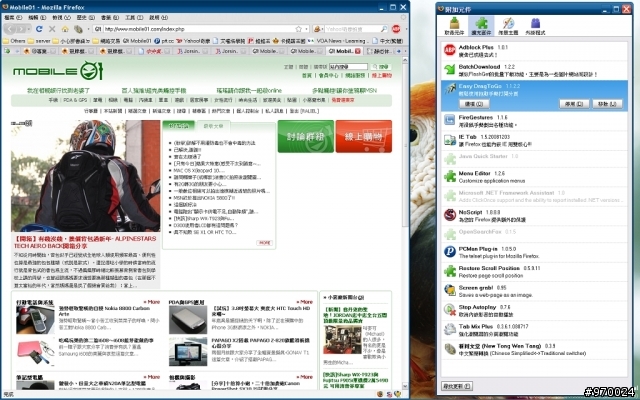Click the search magnifier in Yahoo search box
This screenshot has height=400, width=640.
pyautogui.click(x=384, y=29)
